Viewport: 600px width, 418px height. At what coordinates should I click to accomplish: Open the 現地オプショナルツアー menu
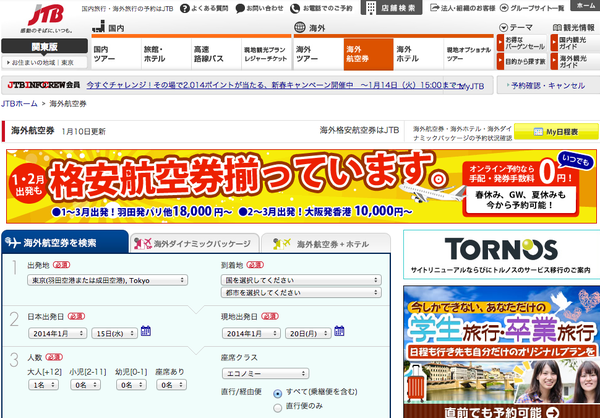click(x=469, y=54)
